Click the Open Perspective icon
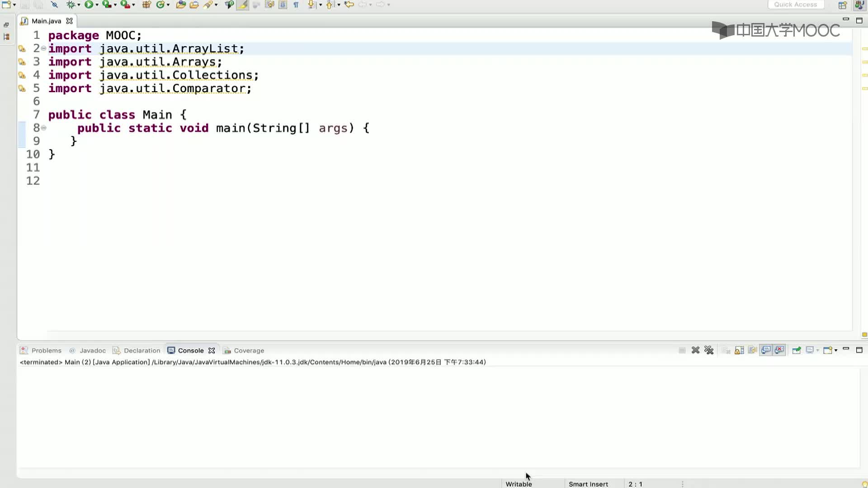 tap(843, 5)
